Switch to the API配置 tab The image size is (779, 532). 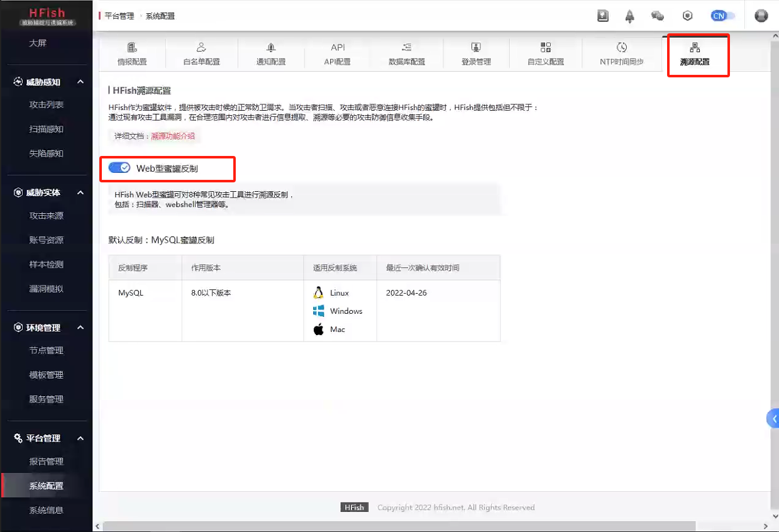click(x=338, y=55)
